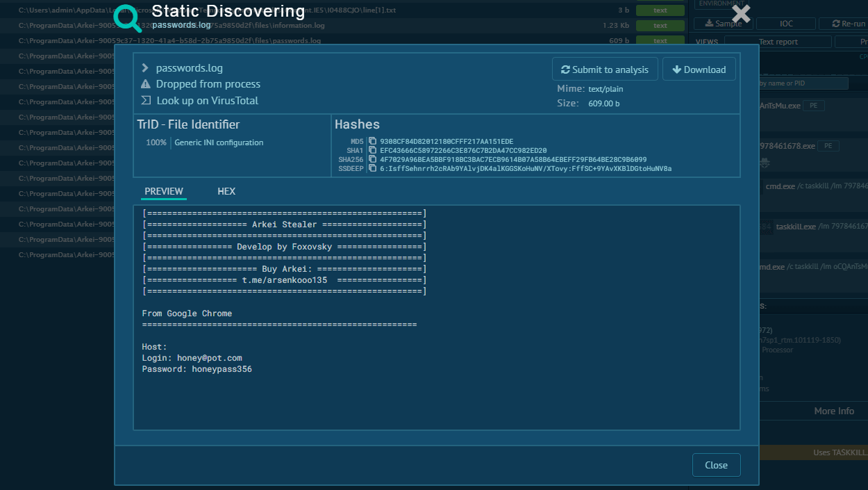Image resolution: width=868 pixels, height=490 pixels.
Task: Click the sigma icon beside VirusTotal lookup
Action: 146,100
